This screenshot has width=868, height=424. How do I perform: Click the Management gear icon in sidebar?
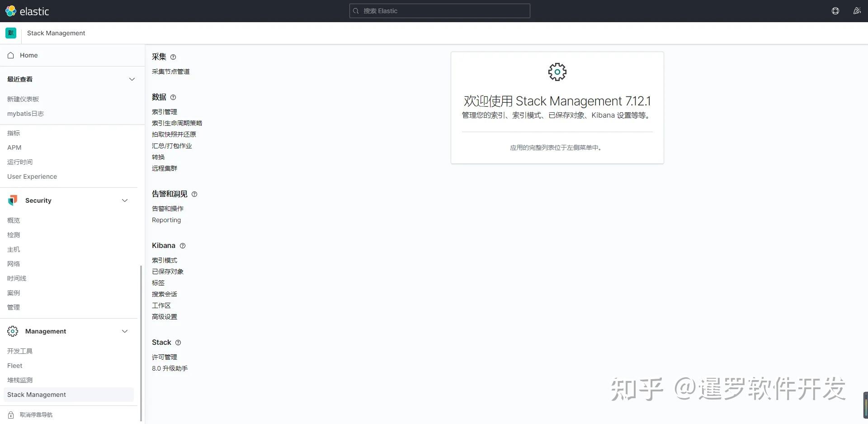13,331
